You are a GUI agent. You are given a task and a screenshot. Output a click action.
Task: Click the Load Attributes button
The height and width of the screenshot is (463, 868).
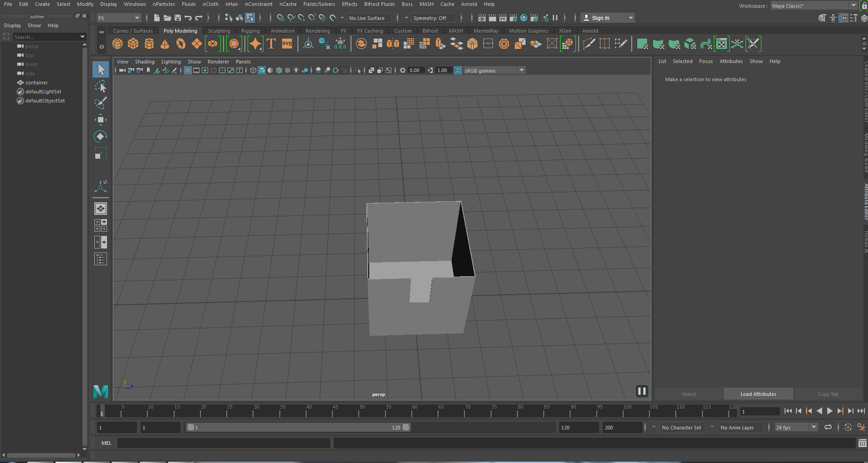tap(758, 394)
